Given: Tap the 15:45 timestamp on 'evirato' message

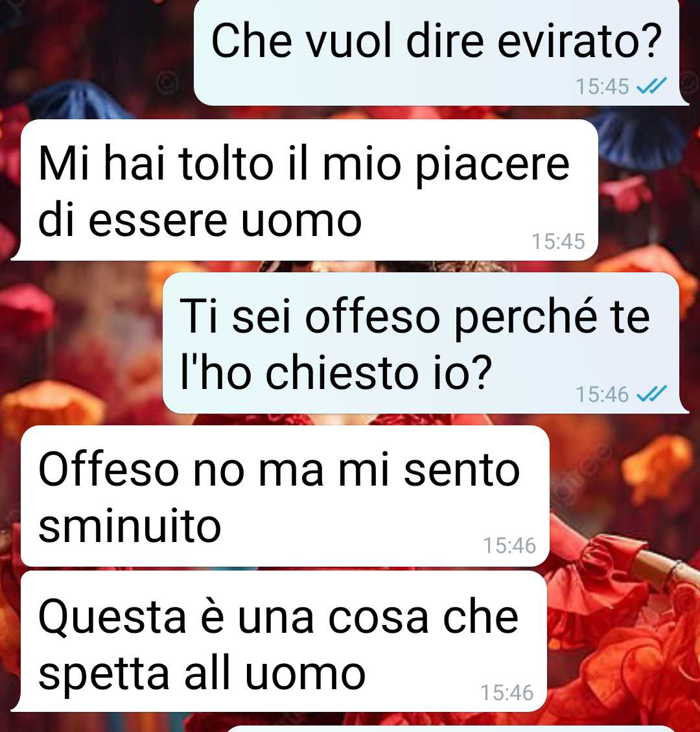Looking at the screenshot, I should [602, 86].
